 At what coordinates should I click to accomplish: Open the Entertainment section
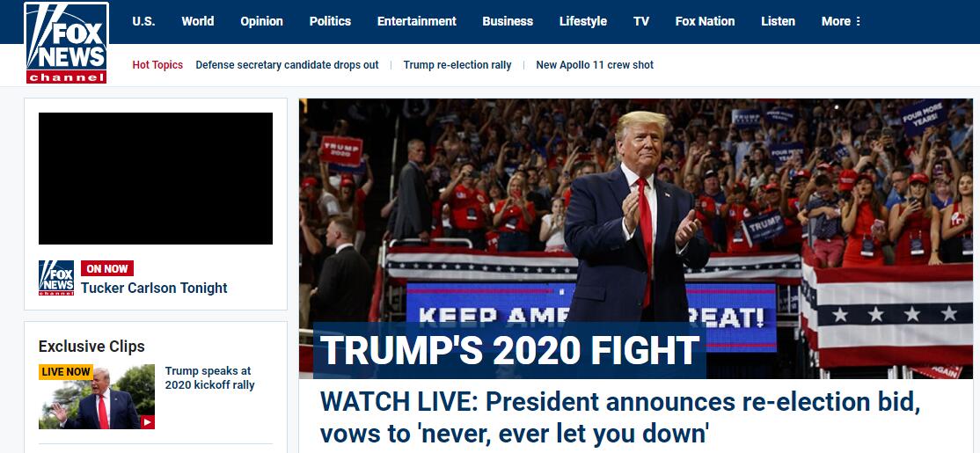click(x=417, y=21)
